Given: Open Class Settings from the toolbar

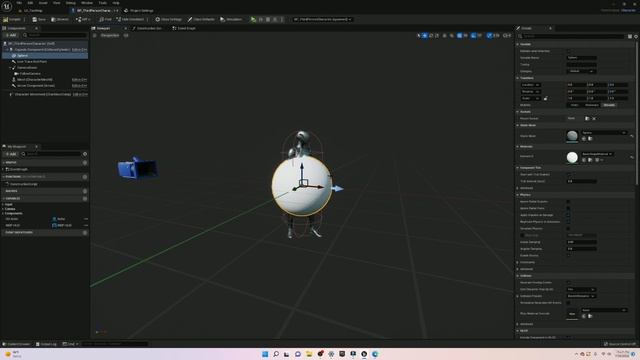Looking at the screenshot, I should [168, 19].
